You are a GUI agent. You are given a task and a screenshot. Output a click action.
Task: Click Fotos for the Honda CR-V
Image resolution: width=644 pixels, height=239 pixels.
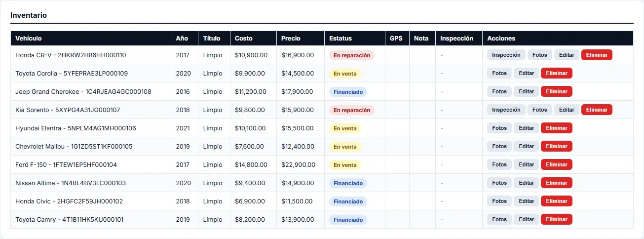(x=540, y=55)
